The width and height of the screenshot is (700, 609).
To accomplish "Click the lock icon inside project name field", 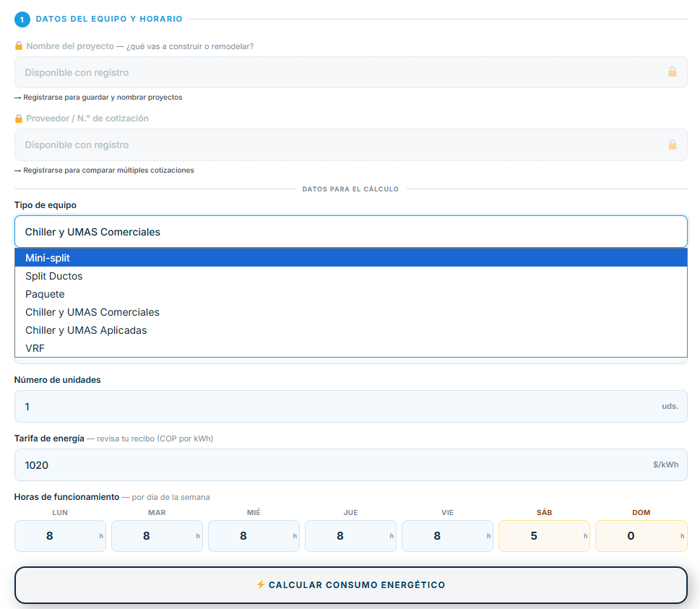I will [673, 72].
